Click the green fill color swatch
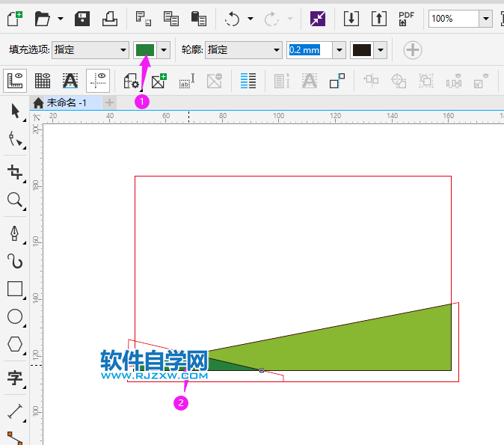 pos(144,50)
